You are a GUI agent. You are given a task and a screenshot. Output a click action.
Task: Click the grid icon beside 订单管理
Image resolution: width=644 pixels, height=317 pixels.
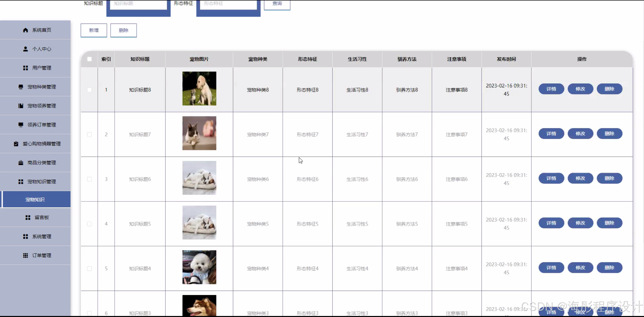[x=25, y=255]
